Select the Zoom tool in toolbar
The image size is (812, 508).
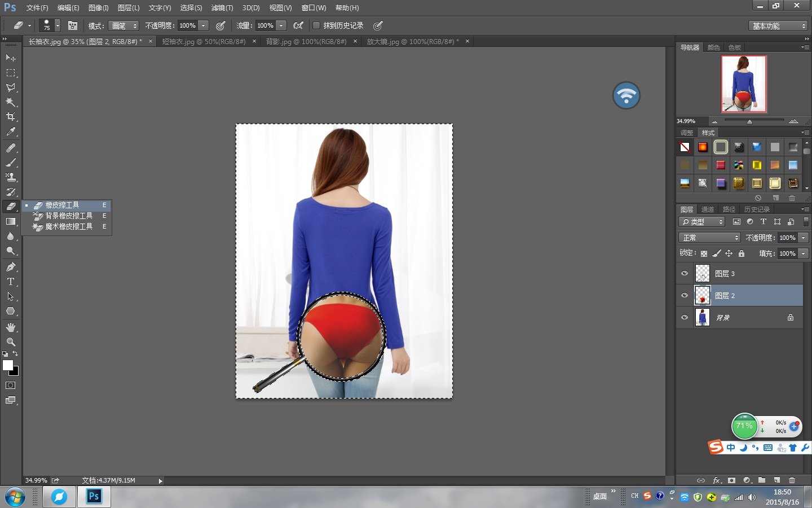point(11,342)
